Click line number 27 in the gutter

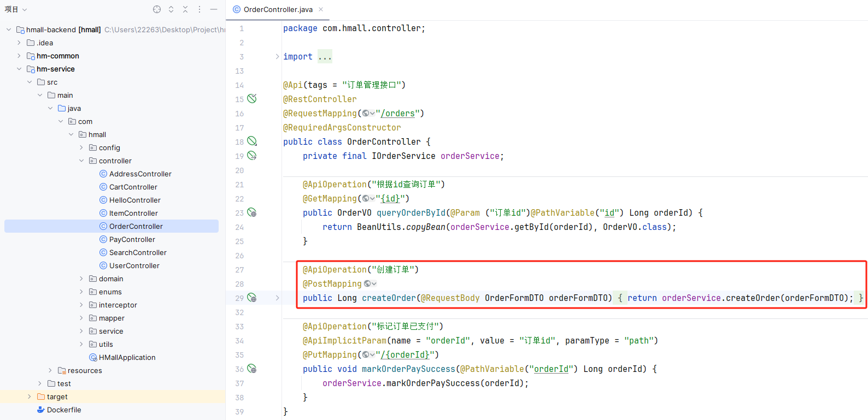click(x=239, y=269)
